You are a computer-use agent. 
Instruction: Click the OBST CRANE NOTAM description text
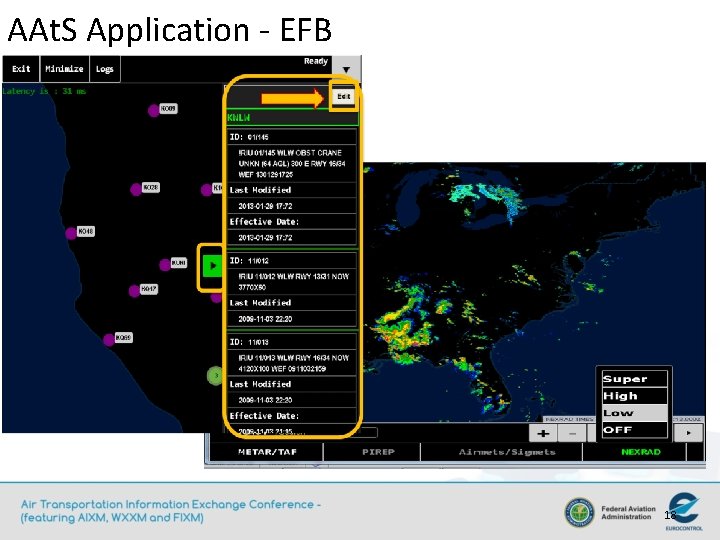[292, 163]
